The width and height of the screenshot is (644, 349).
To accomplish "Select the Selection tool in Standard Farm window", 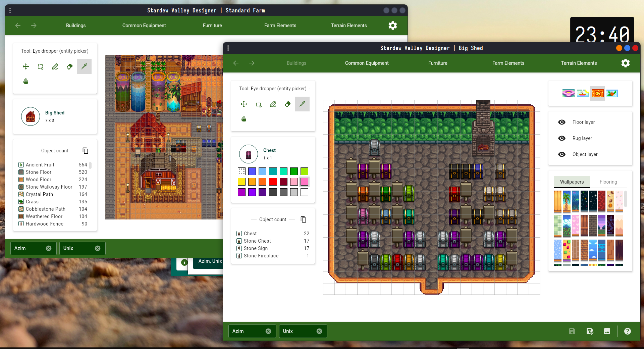I will (x=40, y=66).
